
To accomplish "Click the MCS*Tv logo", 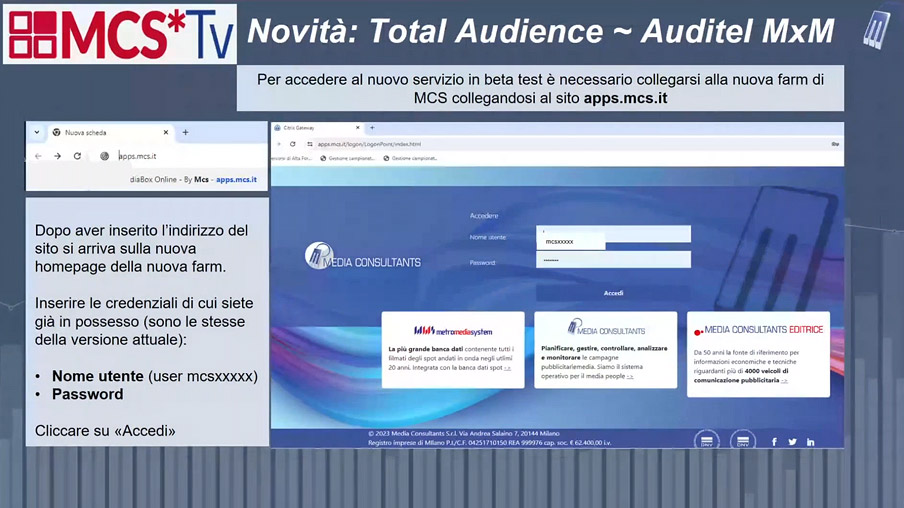I will pos(120,34).
